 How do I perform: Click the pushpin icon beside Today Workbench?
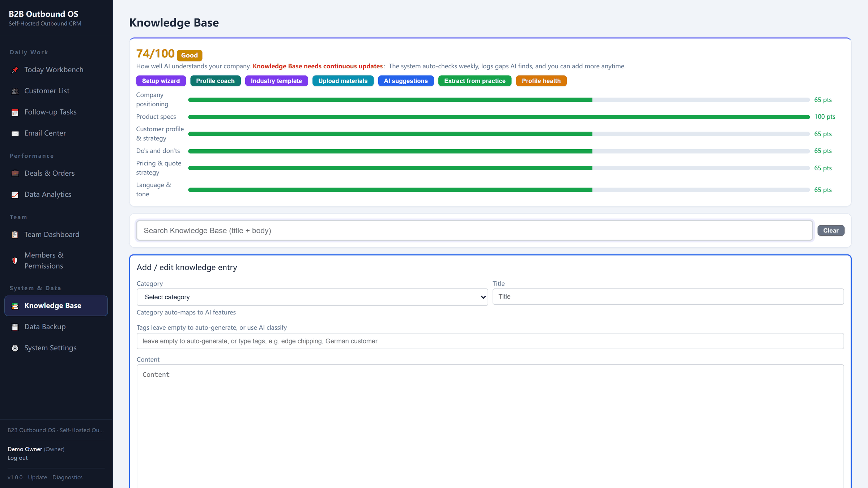pyautogui.click(x=15, y=70)
